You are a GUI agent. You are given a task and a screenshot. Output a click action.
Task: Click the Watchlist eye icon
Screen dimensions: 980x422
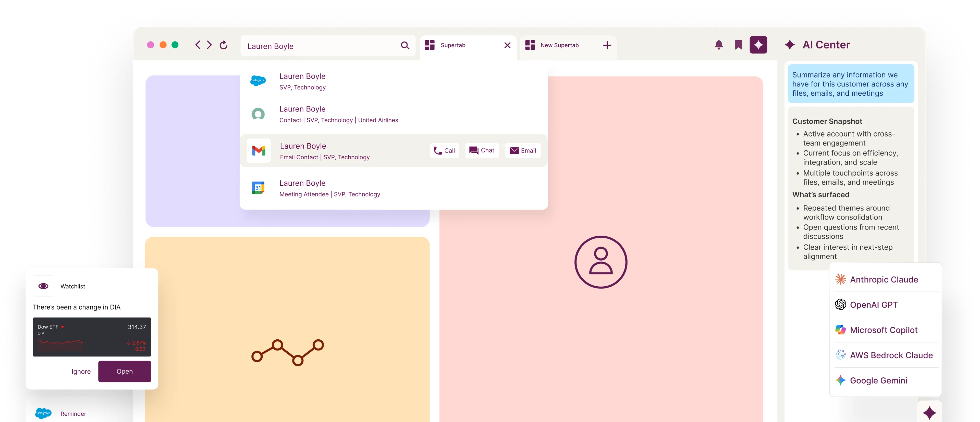click(43, 286)
